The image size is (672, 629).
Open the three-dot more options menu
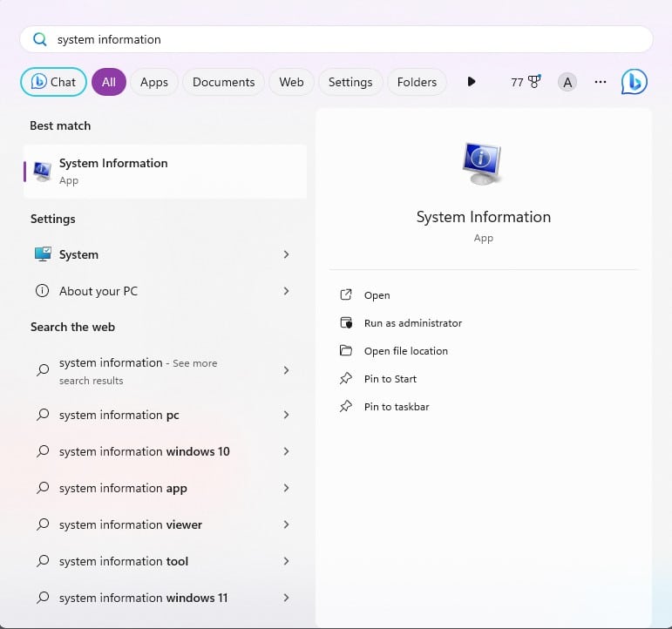click(601, 82)
